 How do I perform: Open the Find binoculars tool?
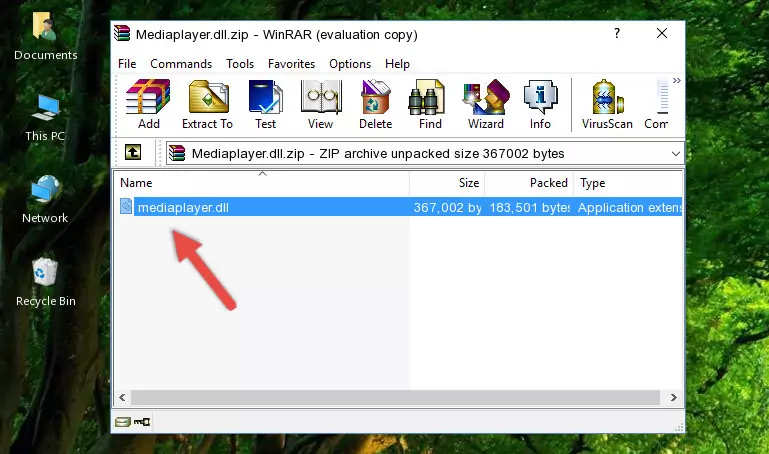coord(430,104)
